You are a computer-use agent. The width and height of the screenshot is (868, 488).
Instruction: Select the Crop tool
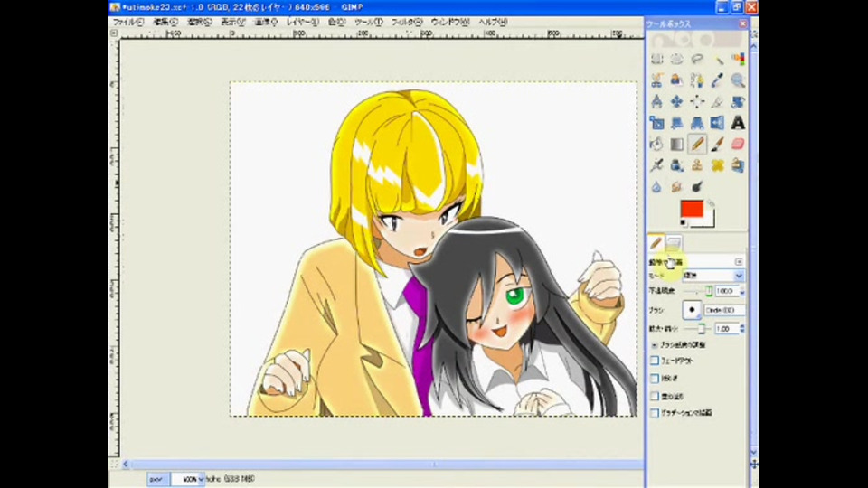coord(718,101)
